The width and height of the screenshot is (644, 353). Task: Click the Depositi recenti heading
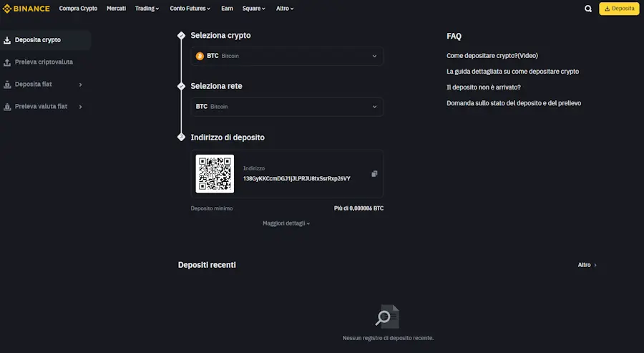click(207, 265)
